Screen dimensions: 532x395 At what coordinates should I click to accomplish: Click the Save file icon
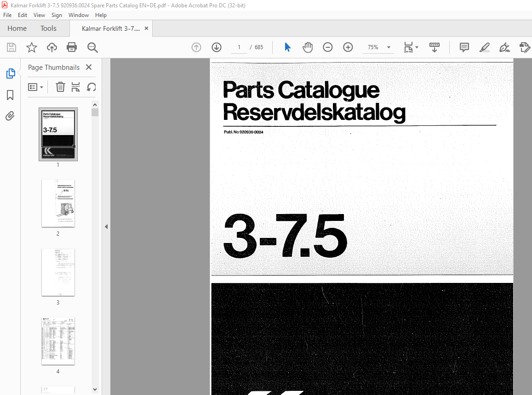coord(11,47)
